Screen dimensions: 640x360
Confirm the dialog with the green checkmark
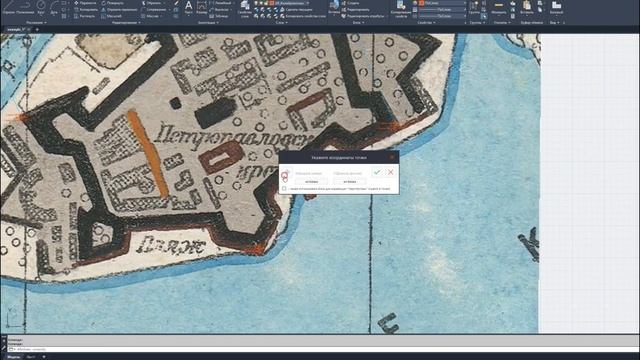pos(377,172)
